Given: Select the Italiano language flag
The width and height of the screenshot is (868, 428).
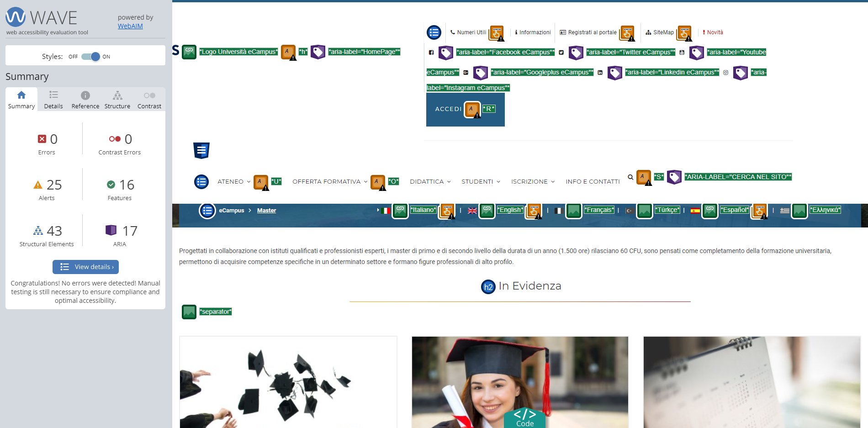Looking at the screenshot, I should (x=386, y=211).
